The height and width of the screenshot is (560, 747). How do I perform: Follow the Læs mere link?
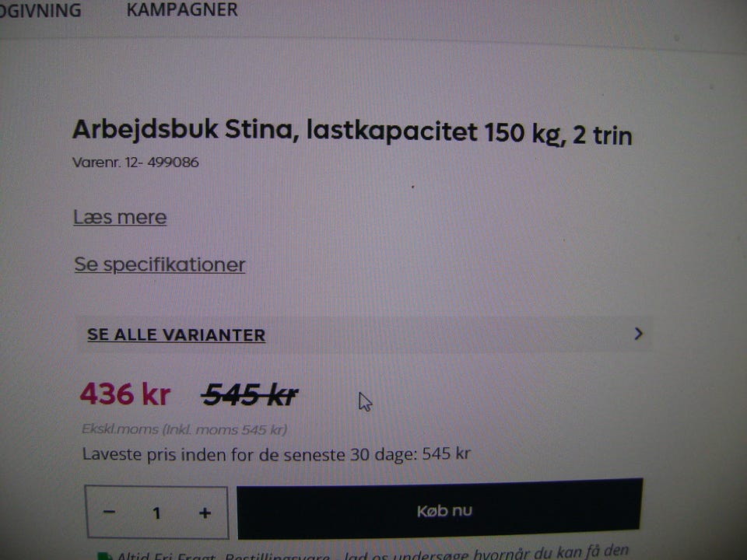click(x=120, y=217)
